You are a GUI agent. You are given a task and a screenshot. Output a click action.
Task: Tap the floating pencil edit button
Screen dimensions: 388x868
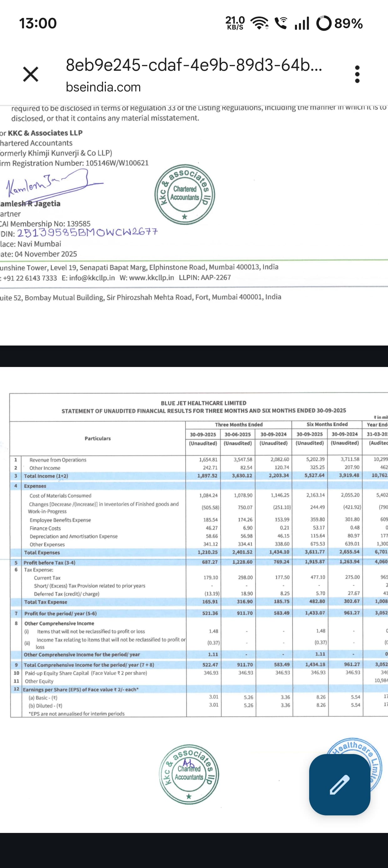pyautogui.click(x=339, y=784)
